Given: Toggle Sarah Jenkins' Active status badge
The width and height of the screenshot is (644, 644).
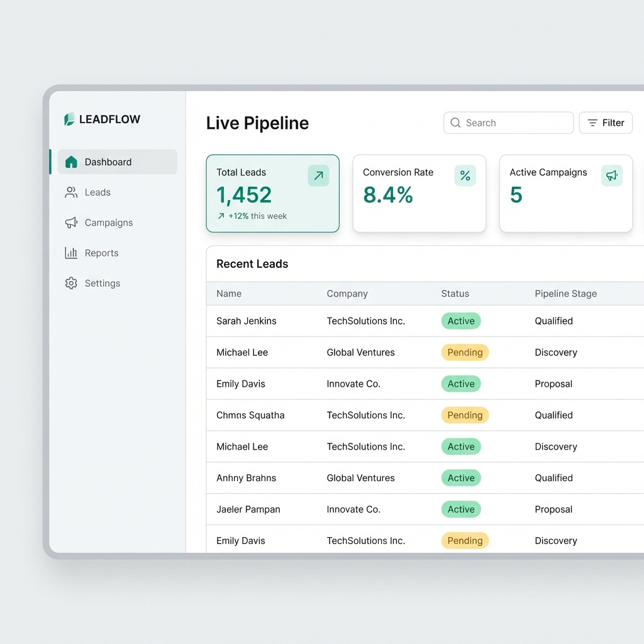Looking at the screenshot, I should pyautogui.click(x=461, y=321).
